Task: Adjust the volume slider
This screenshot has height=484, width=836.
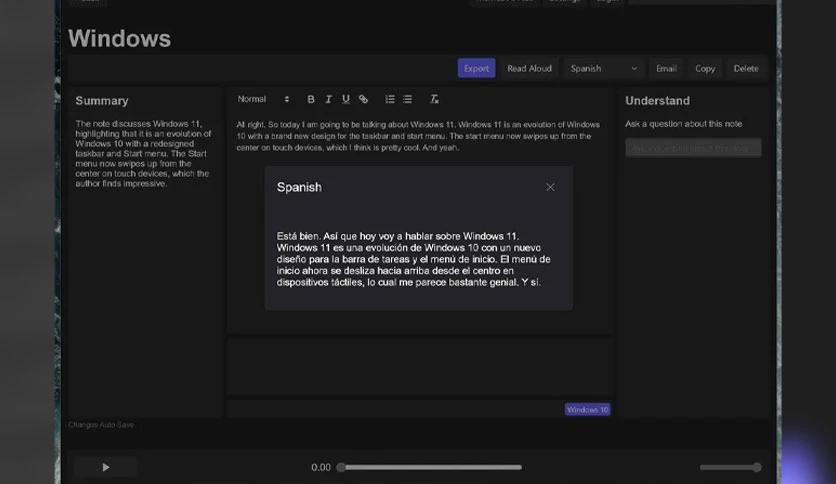Action: 730,467
